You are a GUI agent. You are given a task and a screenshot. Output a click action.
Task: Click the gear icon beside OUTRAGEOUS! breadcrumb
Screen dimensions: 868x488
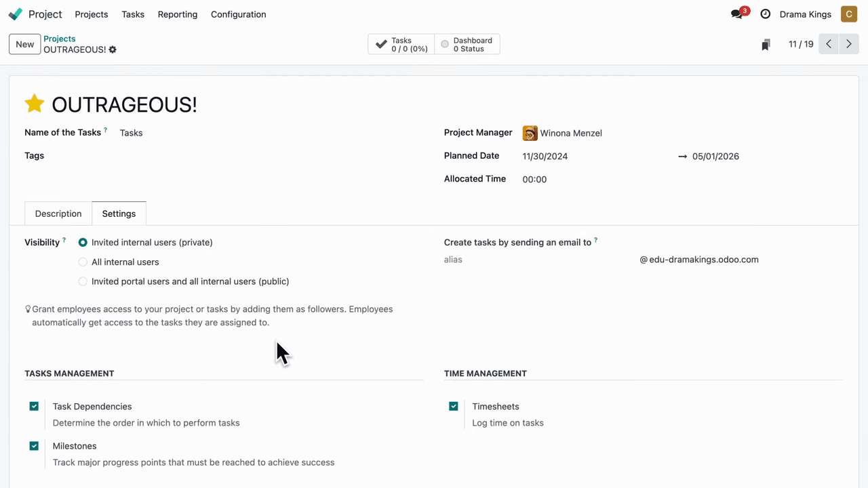(x=113, y=49)
